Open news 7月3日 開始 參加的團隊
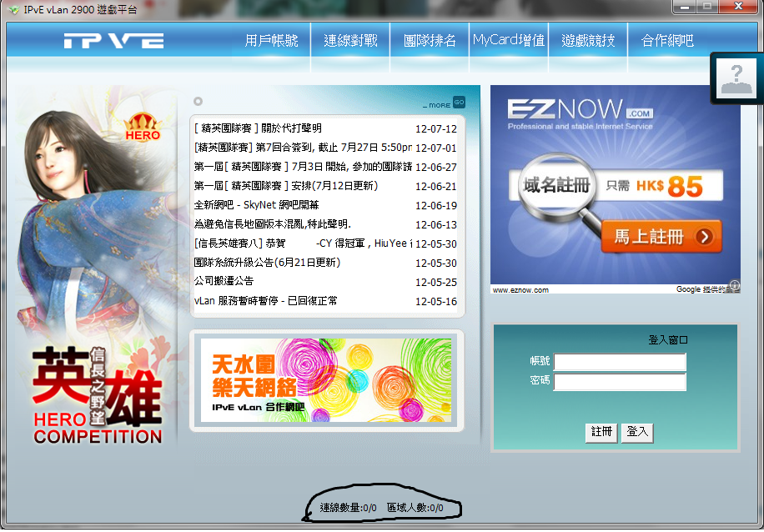 303,167
